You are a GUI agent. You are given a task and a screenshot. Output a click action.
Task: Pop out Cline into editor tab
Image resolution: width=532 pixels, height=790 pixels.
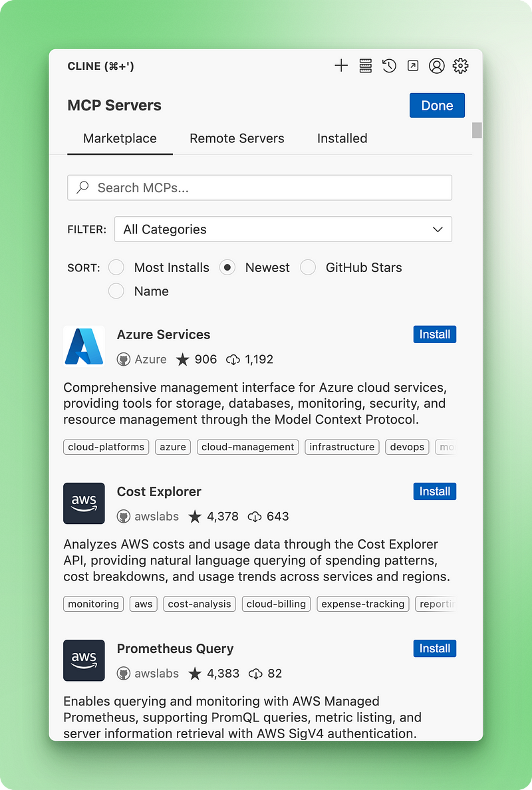[413, 65]
